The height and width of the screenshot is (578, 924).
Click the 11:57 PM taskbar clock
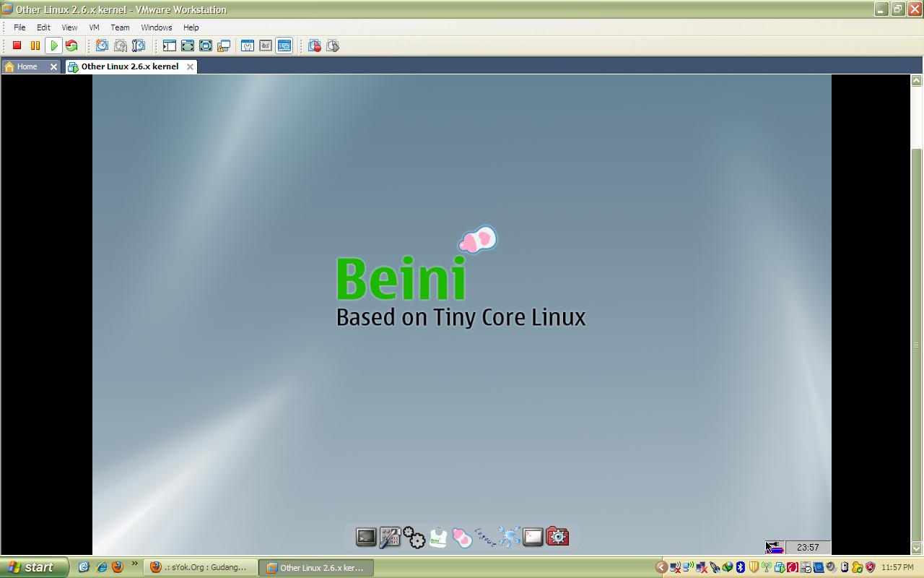click(x=897, y=567)
